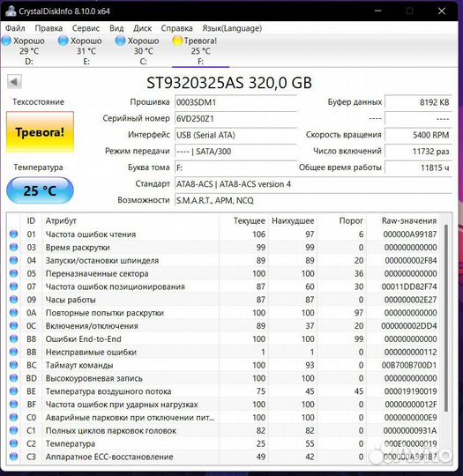Select the Часы работы row
The image size is (463, 476).
[223, 300]
